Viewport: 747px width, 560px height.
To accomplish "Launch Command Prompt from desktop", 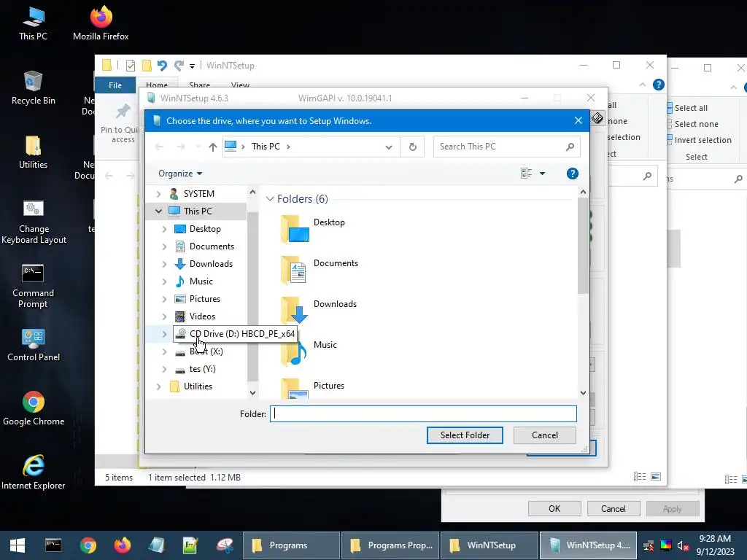I will coord(33,286).
